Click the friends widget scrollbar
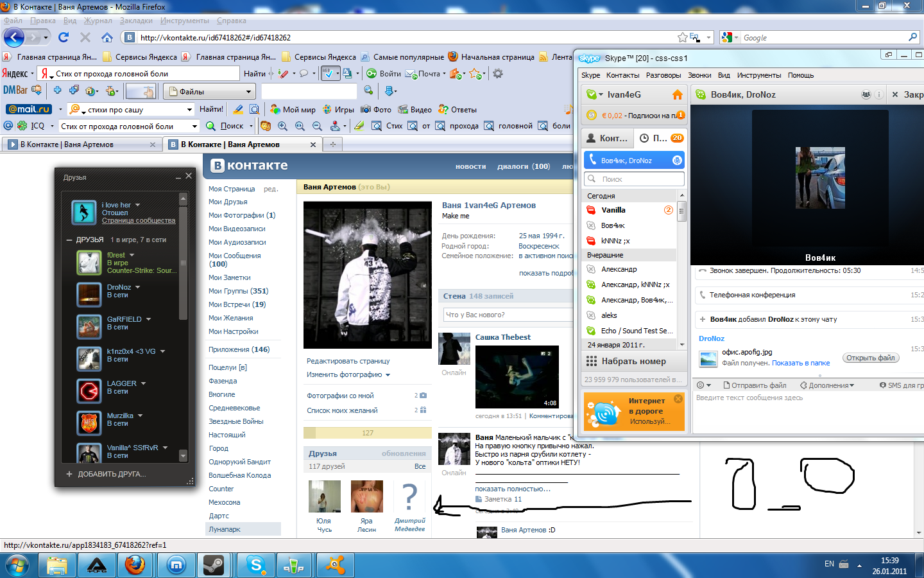Viewport: 924px width, 578px height. (x=183, y=262)
